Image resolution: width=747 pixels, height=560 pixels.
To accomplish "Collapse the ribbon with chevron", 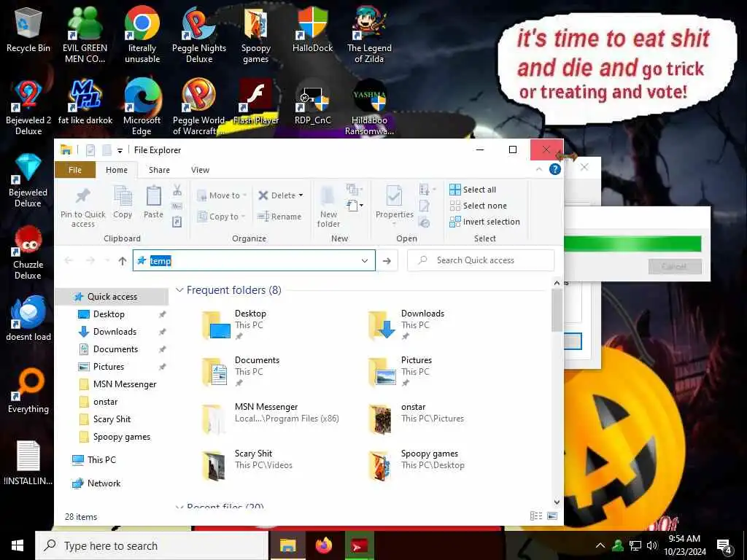I will click(x=539, y=169).
